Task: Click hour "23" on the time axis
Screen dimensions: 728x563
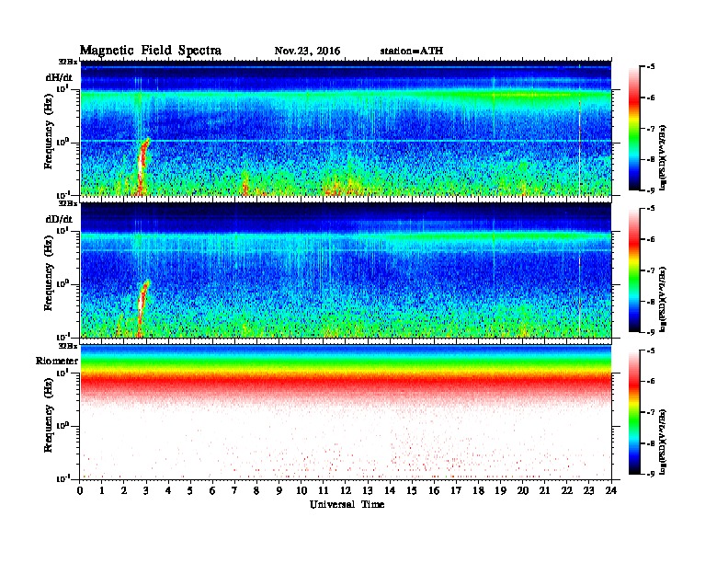Action: pos(588,490)
